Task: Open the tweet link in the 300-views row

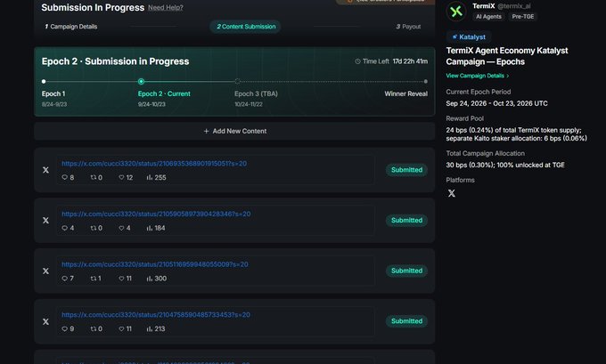Action: pyautogui.click(x=155, y=265)
